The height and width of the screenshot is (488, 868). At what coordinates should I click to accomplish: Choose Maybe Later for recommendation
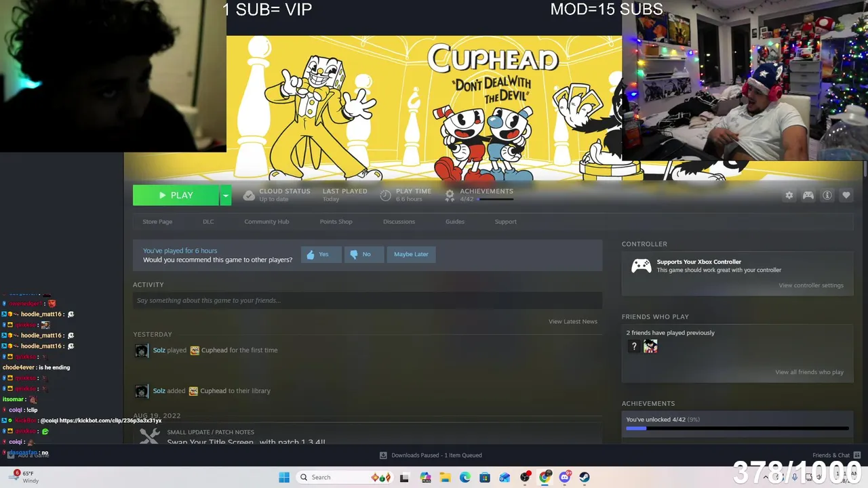coord(411,254)
